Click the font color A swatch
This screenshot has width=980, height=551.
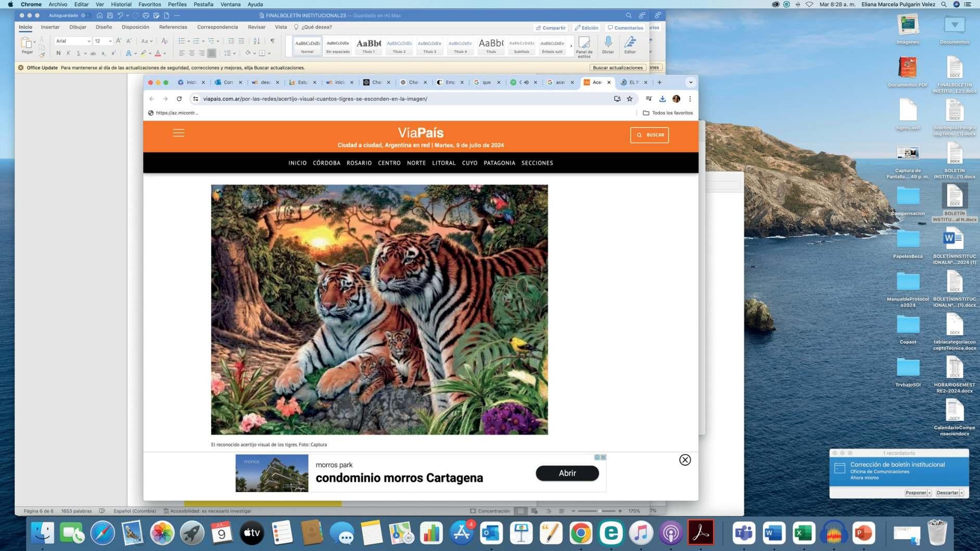[x=158, y=53]
